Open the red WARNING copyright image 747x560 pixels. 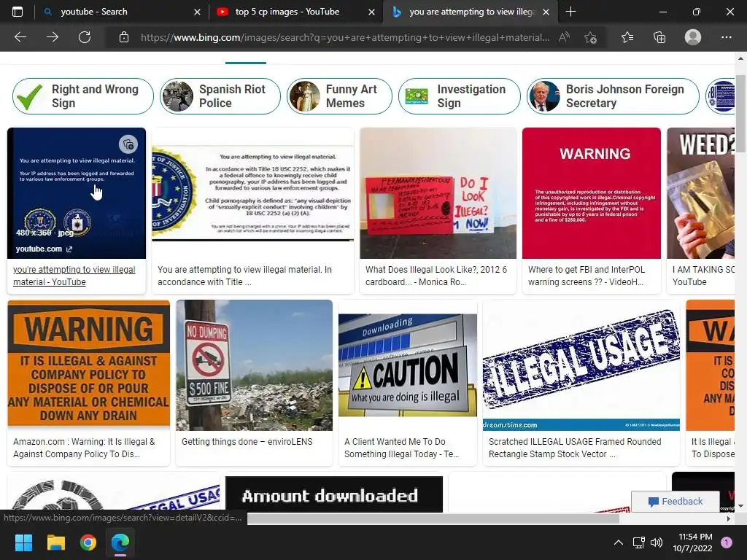(591, 192)
